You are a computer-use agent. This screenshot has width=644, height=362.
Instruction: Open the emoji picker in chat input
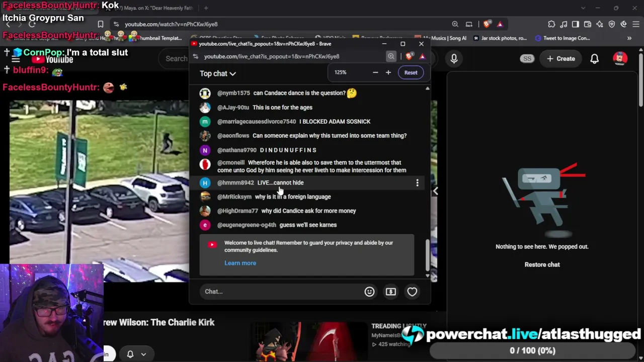369,292
